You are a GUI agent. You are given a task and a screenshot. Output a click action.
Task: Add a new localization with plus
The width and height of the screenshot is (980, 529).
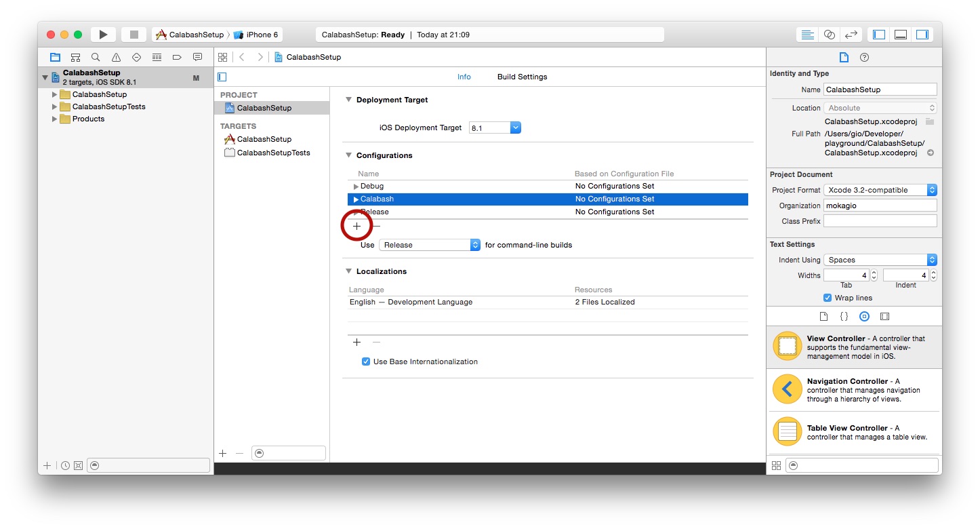[356, 342]
